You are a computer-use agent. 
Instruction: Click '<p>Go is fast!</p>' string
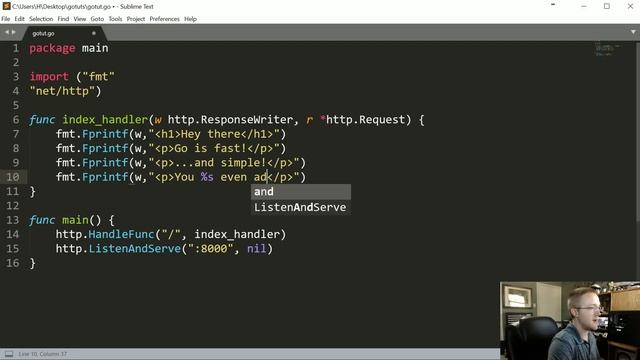(214, 148)
